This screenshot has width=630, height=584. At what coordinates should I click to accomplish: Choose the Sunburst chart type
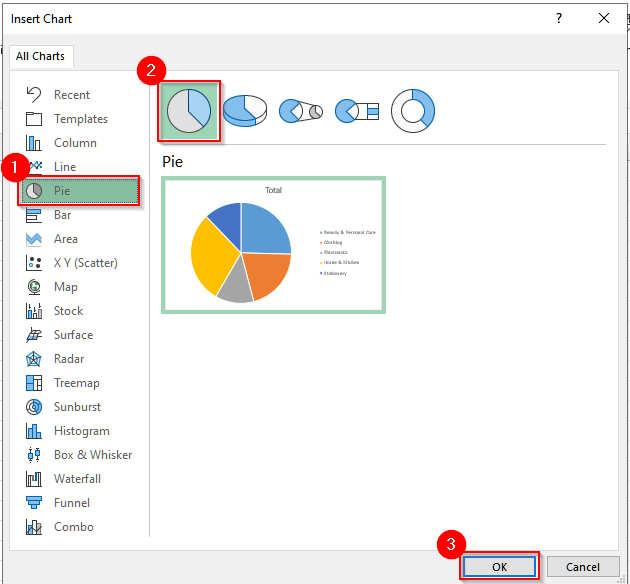[x=77, y=407]
